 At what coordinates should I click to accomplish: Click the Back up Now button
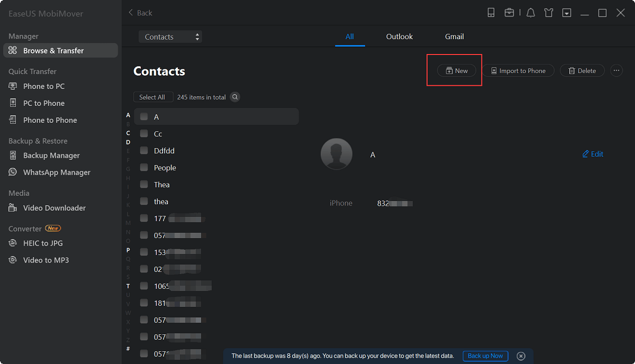485,356
